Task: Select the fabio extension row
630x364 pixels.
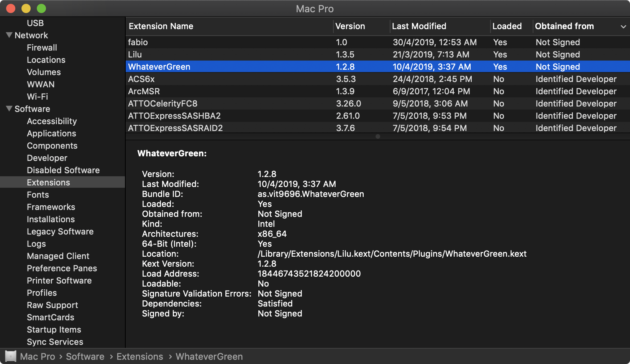Action: (x=378, y=42)
